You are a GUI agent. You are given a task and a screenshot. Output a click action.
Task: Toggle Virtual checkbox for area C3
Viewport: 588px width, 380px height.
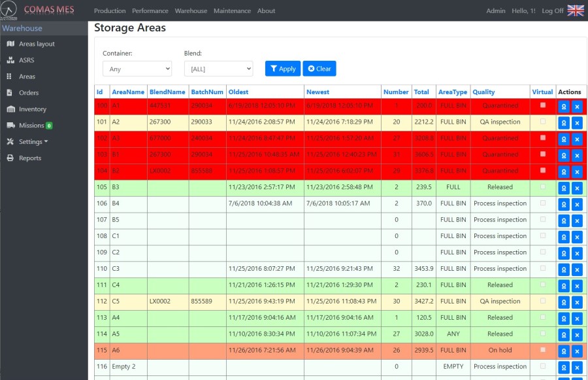[x=542, y=268]
